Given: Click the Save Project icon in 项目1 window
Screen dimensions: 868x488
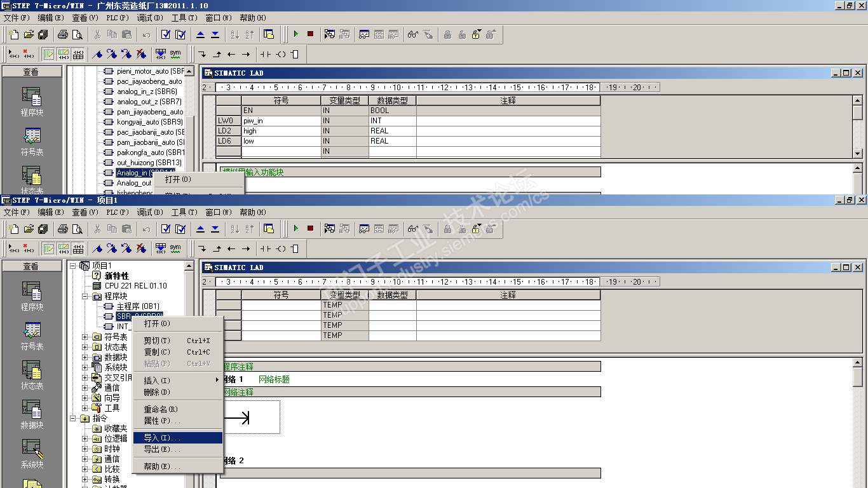Looking at the screenshot, I should pos(43,229).
